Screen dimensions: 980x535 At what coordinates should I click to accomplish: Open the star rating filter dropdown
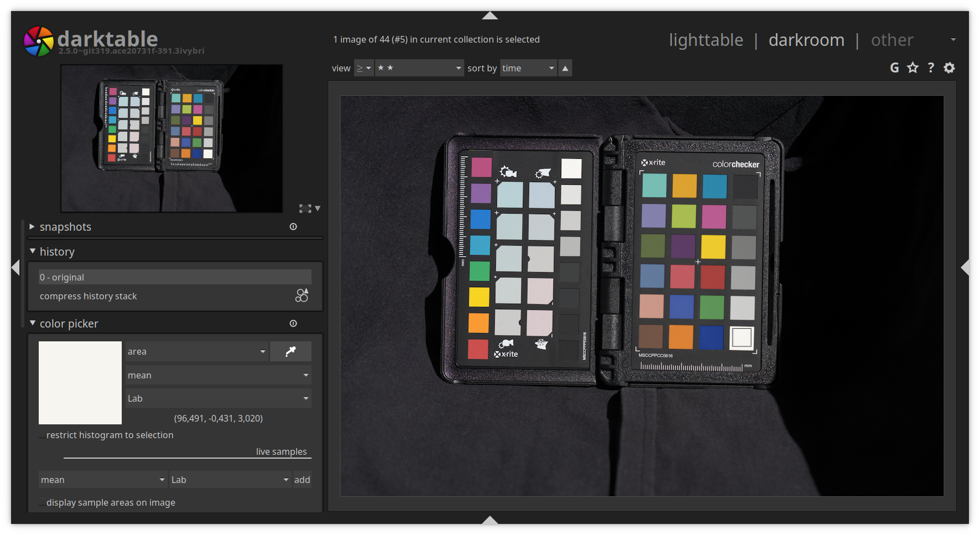[x=419, y=68]
